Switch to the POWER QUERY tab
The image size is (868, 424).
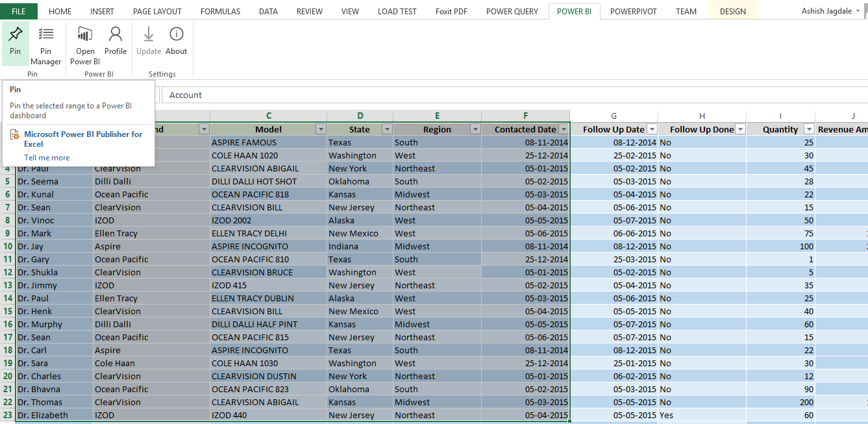tap(512, 11)
